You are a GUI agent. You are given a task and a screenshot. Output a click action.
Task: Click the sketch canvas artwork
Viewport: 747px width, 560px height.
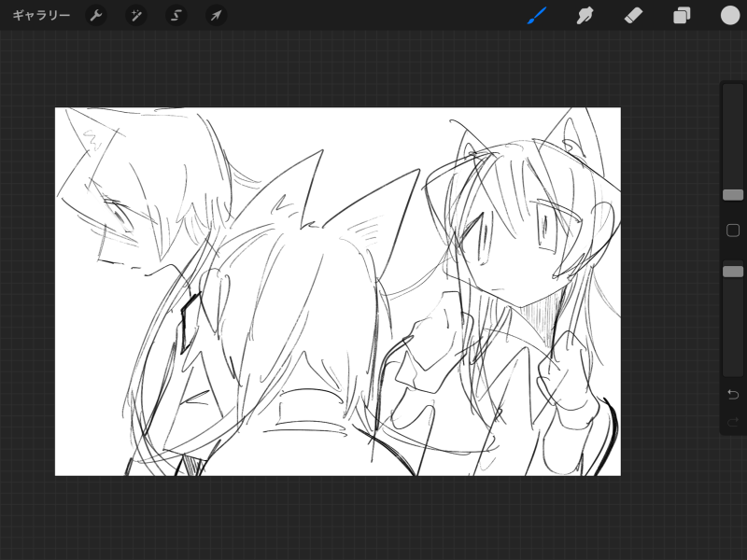coord(338,291)
